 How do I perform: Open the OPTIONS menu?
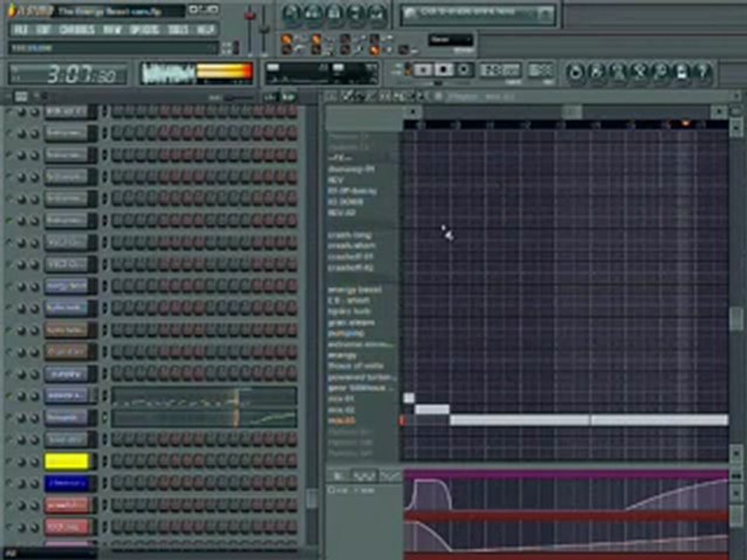(x=145, y=30)
